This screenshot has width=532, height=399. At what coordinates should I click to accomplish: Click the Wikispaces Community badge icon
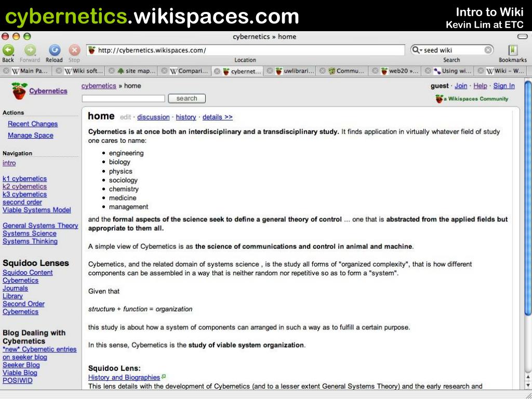(x=440, y=99)
